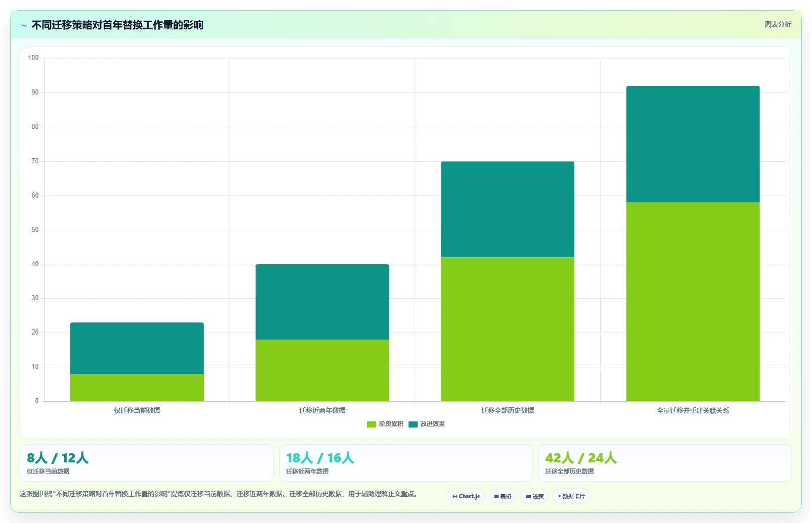Click the description sentence below the cards
Image resolution: width=812 pixels, height=523 pixels.
coord(220,494)
